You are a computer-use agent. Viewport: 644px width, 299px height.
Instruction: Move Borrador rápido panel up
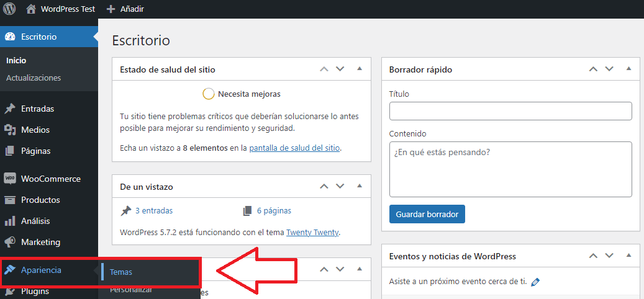[x=593, y=69]
